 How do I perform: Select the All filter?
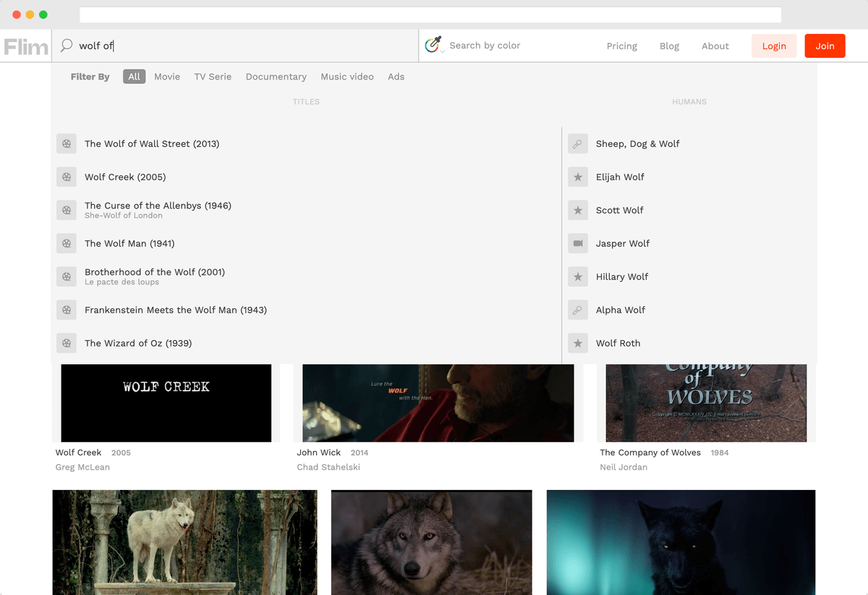tap(135, 77)
